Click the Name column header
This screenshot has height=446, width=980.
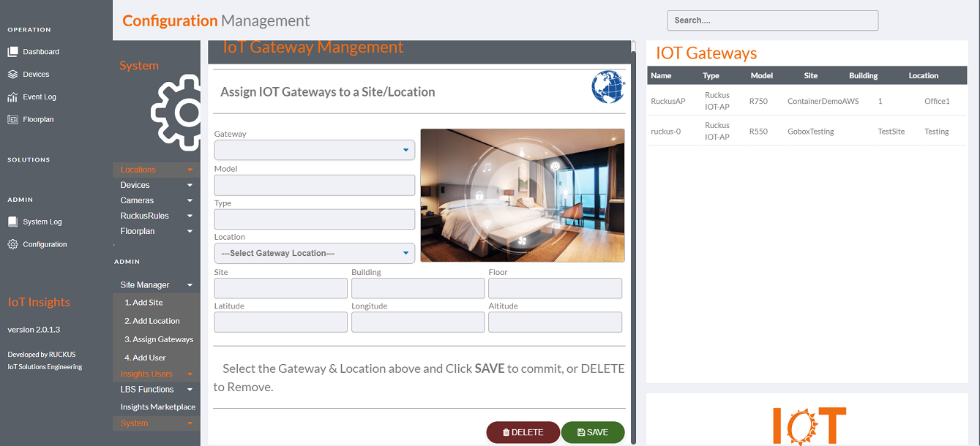[661, 75]
